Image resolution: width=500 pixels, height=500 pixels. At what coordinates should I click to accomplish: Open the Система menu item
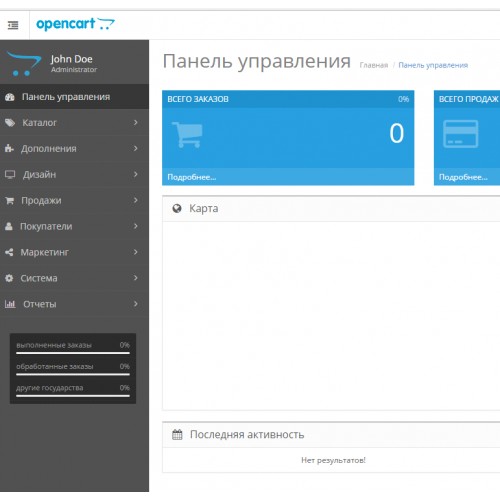pos(74,278)
